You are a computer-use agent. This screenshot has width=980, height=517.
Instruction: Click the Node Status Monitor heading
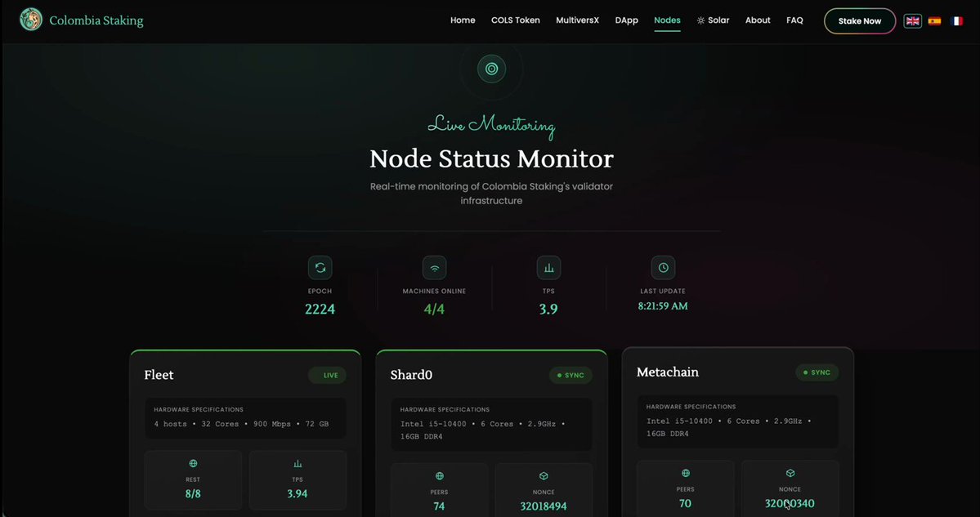coord(492,158)
